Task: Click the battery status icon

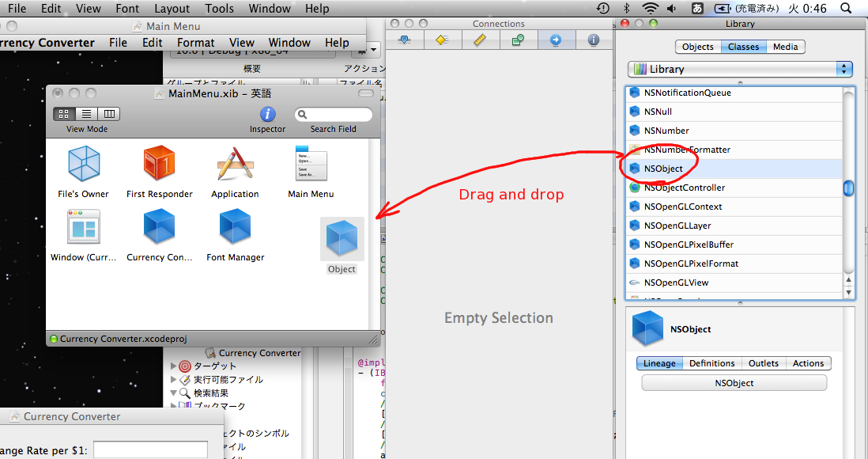Action: coord(723,9)
